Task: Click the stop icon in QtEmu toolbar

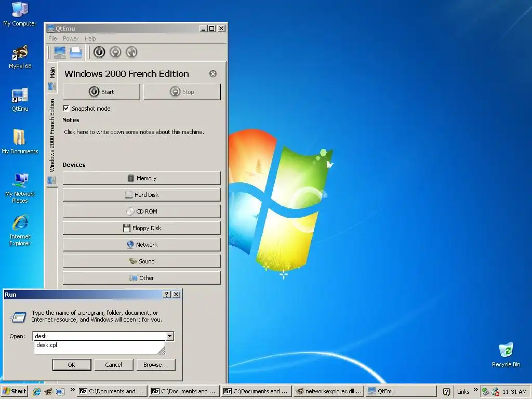Action: coord(115,52)
